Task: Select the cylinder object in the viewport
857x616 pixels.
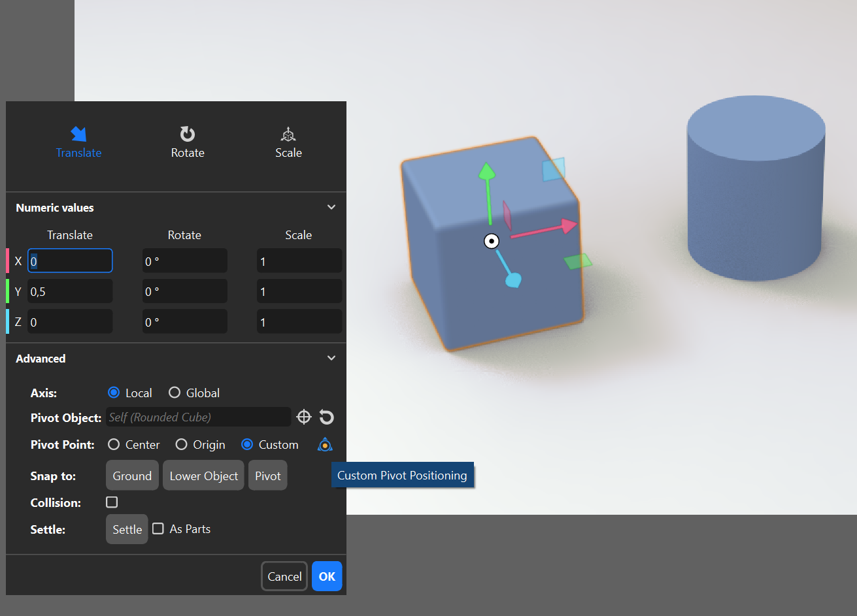Action: coord(756,196)
